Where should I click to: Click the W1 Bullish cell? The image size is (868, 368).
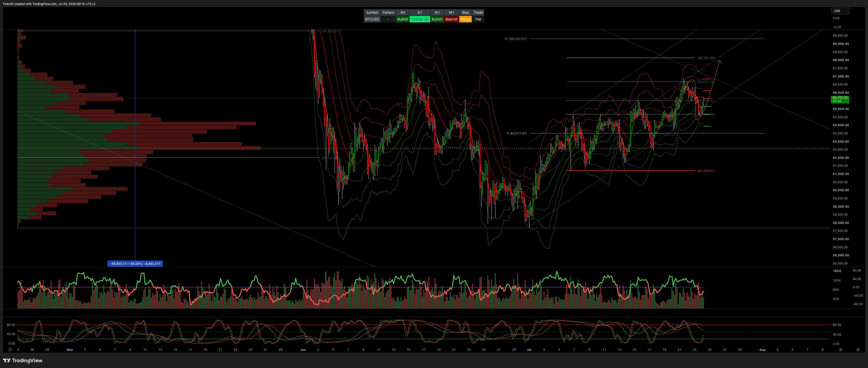pos(437,19)
